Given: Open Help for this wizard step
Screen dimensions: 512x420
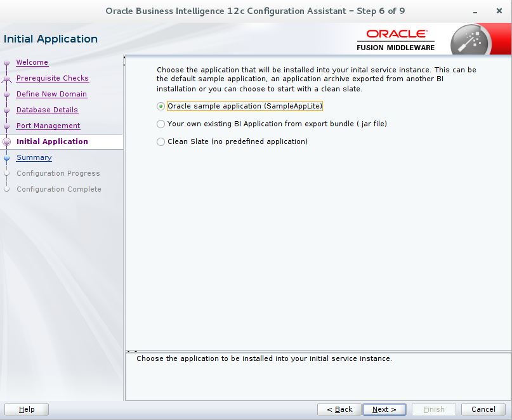Looking at the screenshot, I should click(26, 409).
